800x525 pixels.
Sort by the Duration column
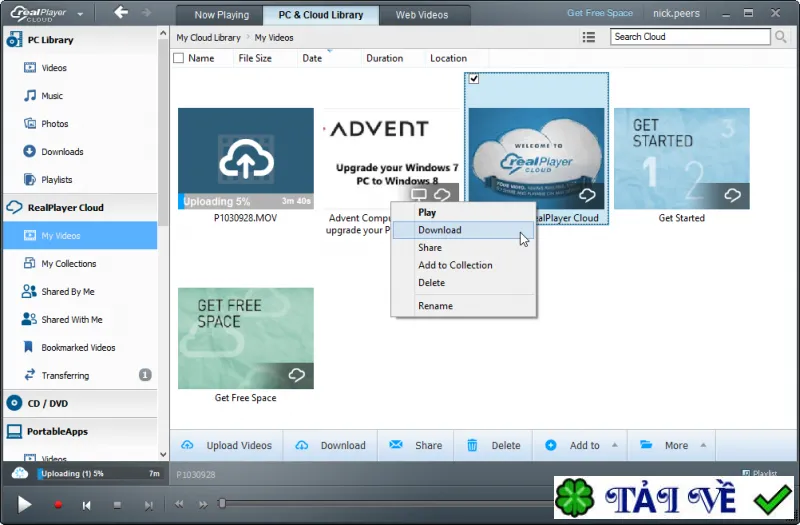(x=384, y=58)
